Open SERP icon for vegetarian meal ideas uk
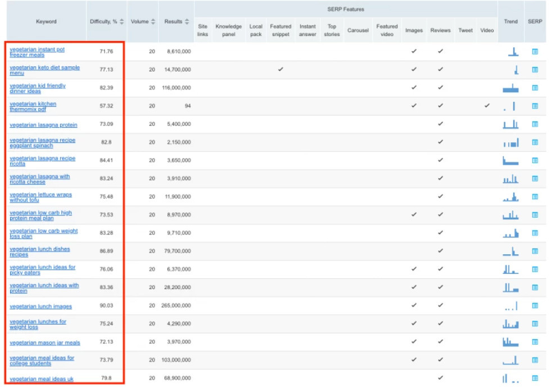Screen dimensions: 551x392 click(x=535, y=379)
